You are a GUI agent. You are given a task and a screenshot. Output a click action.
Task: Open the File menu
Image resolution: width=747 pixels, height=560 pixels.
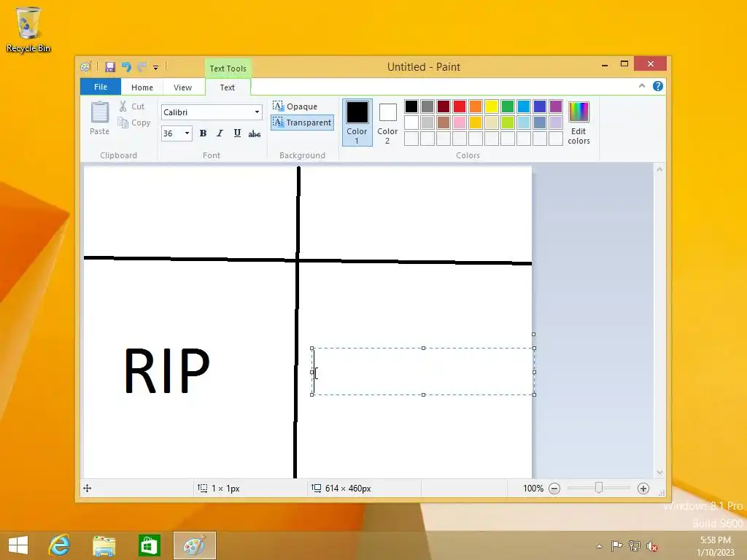tap(101, 87)
